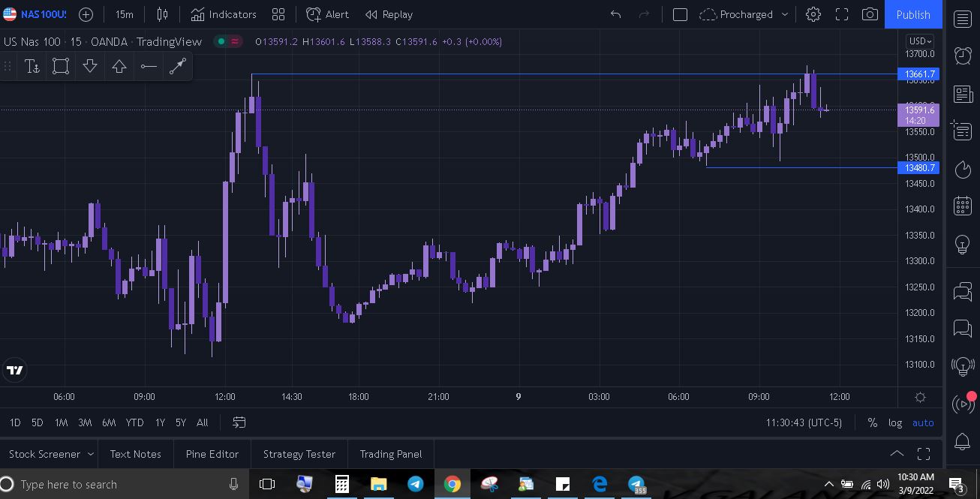
Task: Open the Public Chats double-bubble icon
Action: [963, 291]
